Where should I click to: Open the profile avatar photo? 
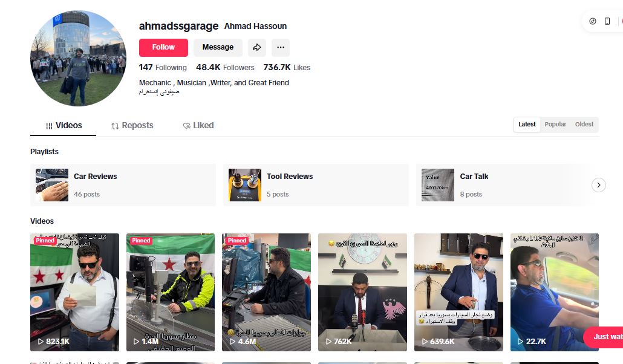[78, 58]
